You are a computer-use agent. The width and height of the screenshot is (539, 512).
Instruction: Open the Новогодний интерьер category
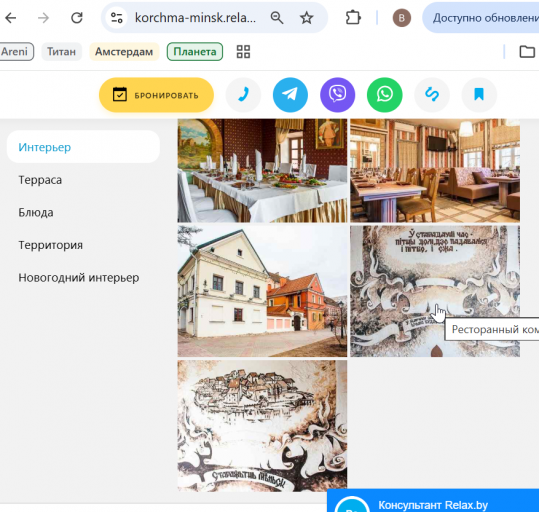[79, 277]
